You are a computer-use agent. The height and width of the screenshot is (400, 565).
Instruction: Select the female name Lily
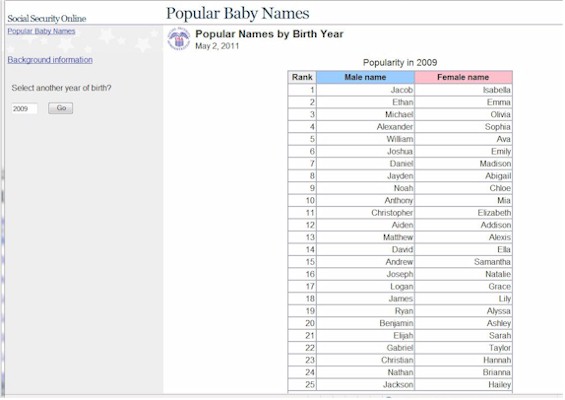click(504, 298)
